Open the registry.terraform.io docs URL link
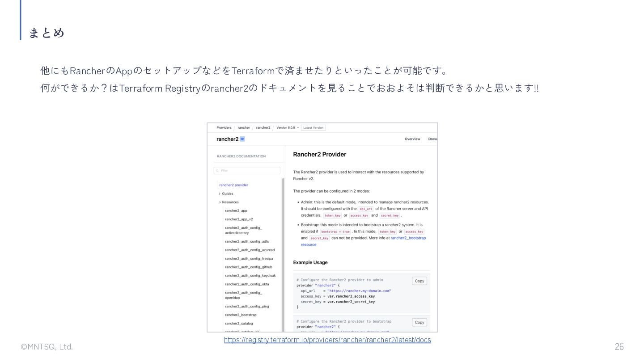This screenshot has width=644, height=362. tap(327, 340)
